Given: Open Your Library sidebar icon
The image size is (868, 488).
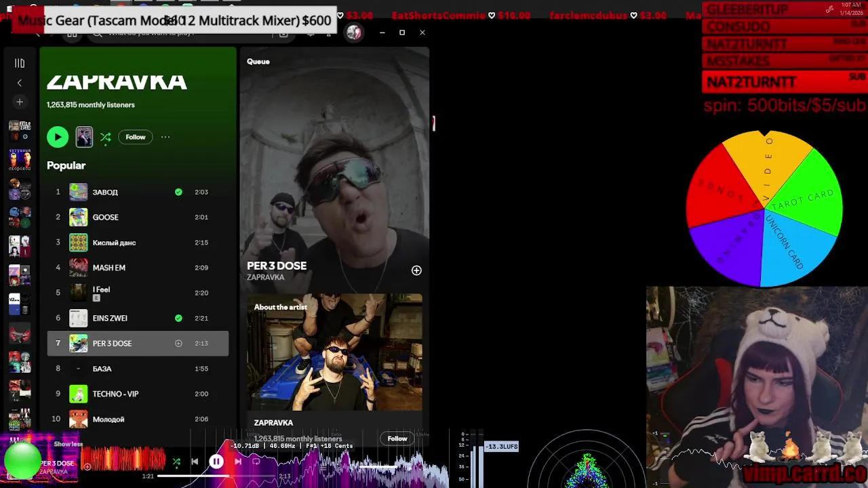Looking at the screenshot, I should coord(20,63).
